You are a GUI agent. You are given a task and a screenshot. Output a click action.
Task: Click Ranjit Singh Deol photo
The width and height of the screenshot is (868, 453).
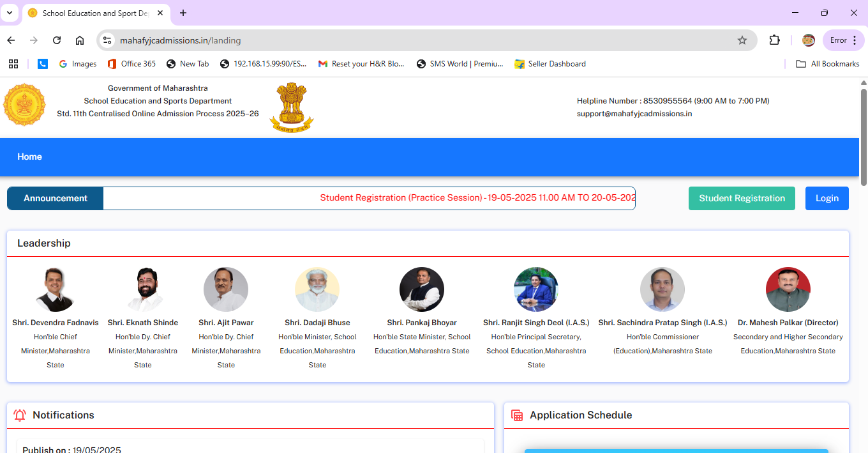[536, 289]
